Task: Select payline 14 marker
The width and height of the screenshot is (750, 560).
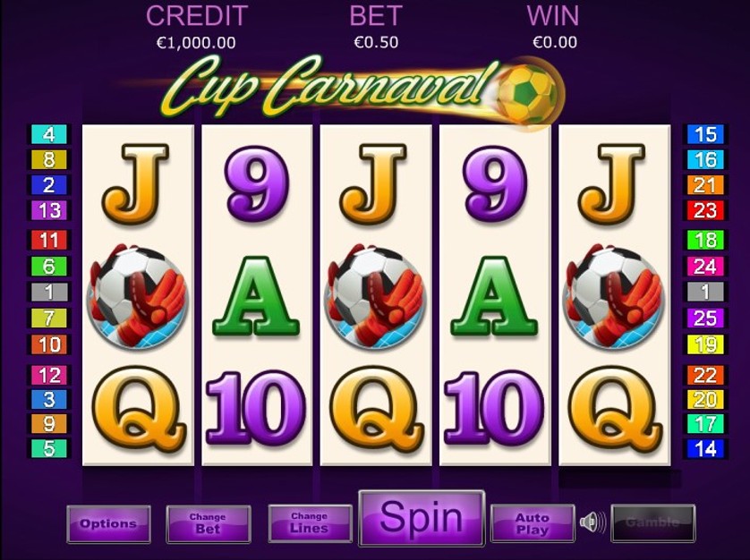Action: [705, 448]
